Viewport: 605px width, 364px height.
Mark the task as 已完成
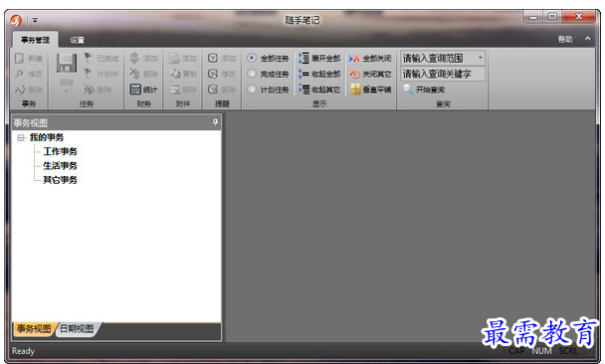pyautogui.click(x=101, y=59)
